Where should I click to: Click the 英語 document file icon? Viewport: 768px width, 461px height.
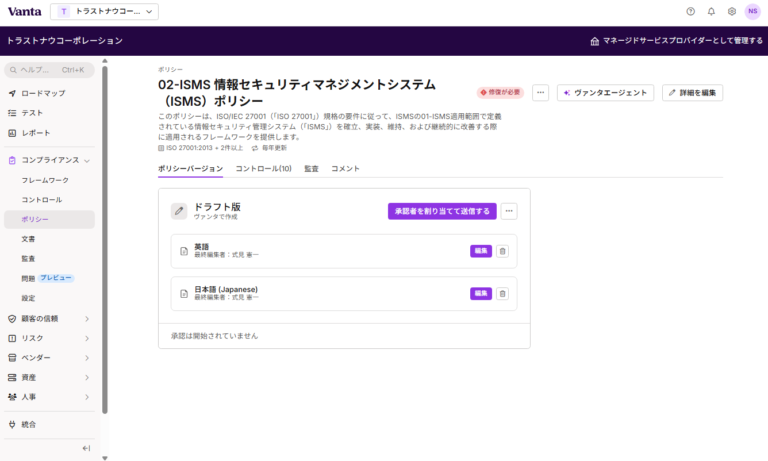coord(184,251)
